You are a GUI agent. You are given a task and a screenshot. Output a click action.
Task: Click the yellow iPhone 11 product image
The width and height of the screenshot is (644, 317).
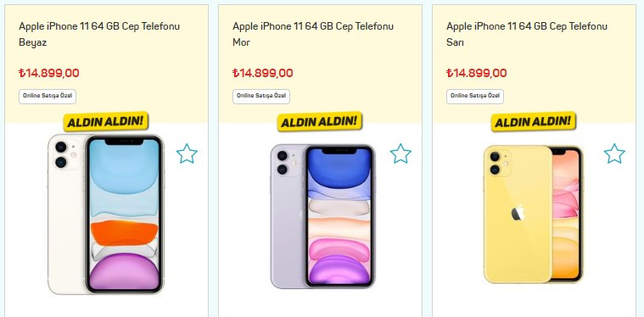click(x=533, y=214)
